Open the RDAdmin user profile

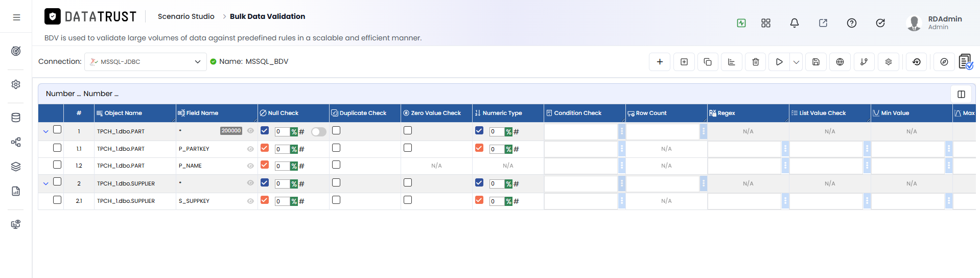pyautogui.click(x=934, y=23)
